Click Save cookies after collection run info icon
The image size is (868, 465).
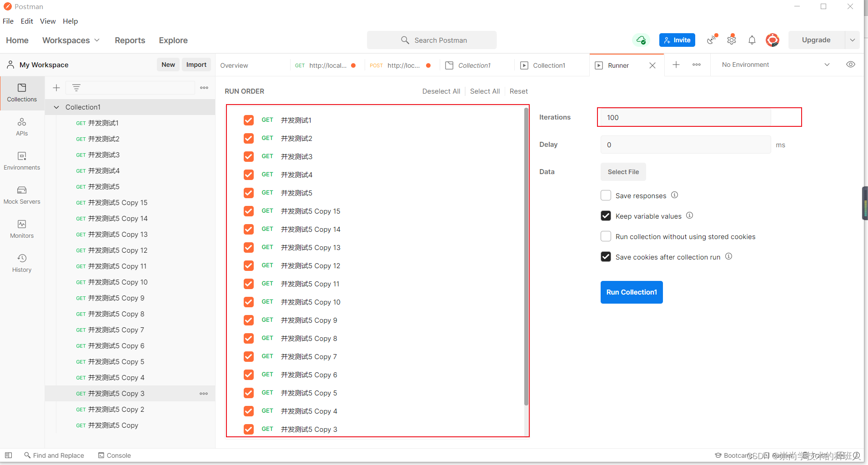[x=729, y=256]
